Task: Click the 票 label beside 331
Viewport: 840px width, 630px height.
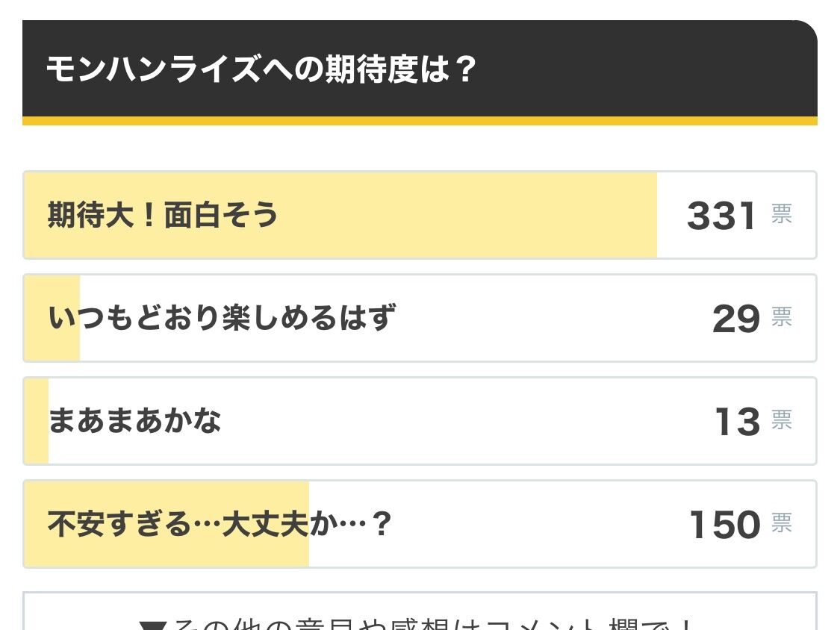Action: point(782,213)
